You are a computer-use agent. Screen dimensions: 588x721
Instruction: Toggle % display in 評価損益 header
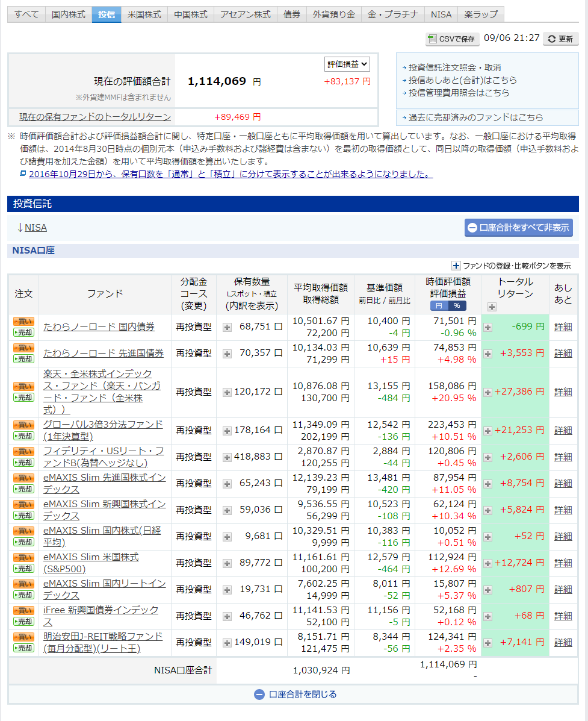(457, 306)
